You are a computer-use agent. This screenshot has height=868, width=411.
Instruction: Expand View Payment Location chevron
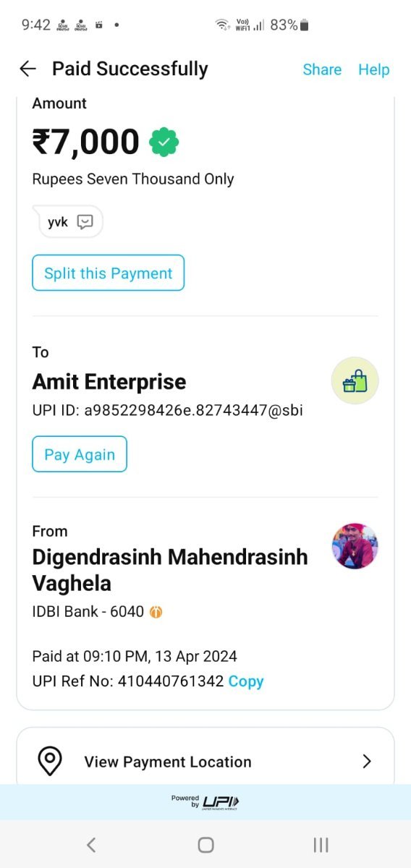[367, 762]
